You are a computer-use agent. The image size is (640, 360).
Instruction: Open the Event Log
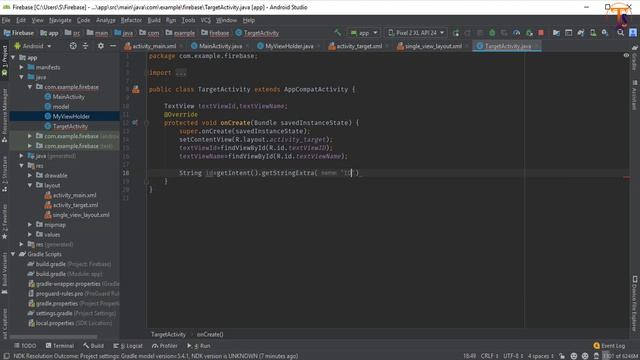[x=609, y=346]
